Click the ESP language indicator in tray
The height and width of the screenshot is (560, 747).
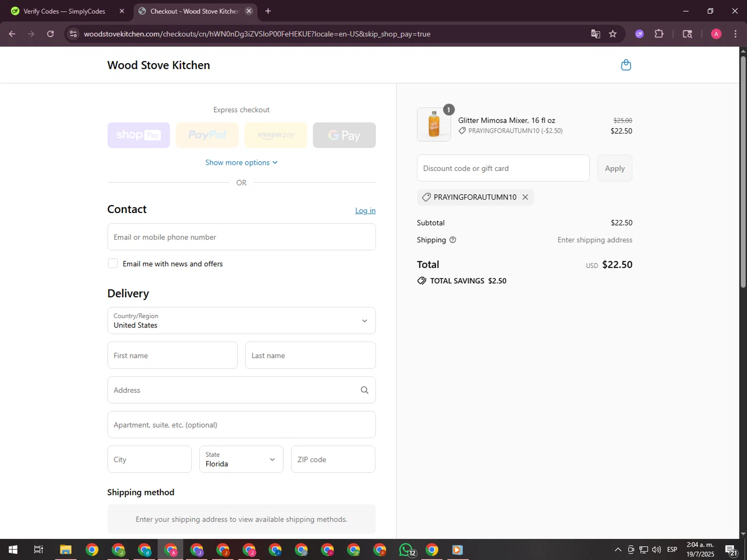coord(672,550)
